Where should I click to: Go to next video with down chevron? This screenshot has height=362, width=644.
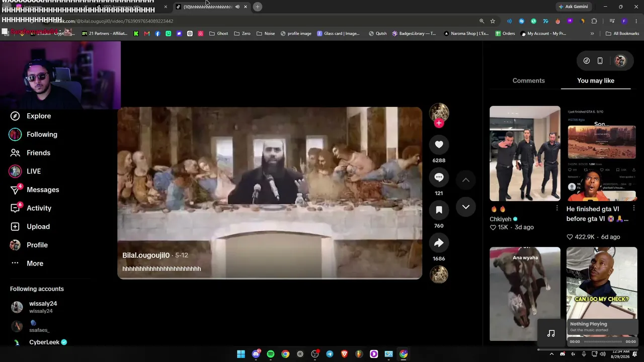(466, 207)
